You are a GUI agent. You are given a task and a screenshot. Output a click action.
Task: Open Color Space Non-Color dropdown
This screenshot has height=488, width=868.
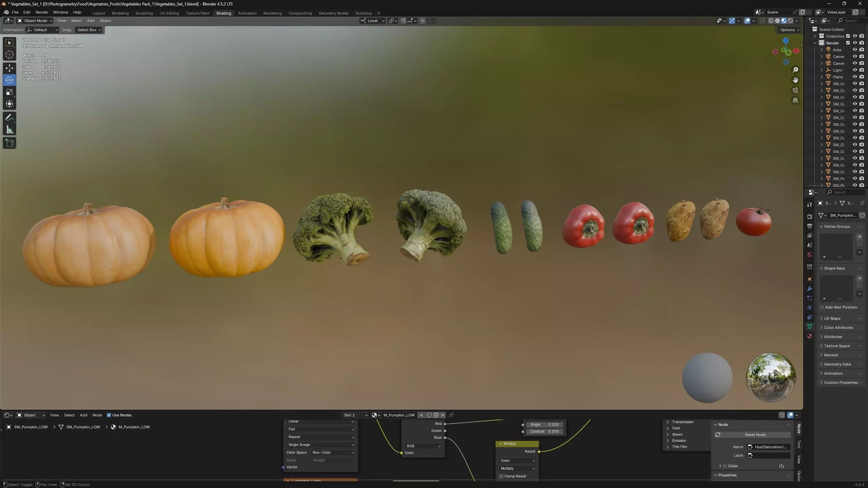pos(333,452)
